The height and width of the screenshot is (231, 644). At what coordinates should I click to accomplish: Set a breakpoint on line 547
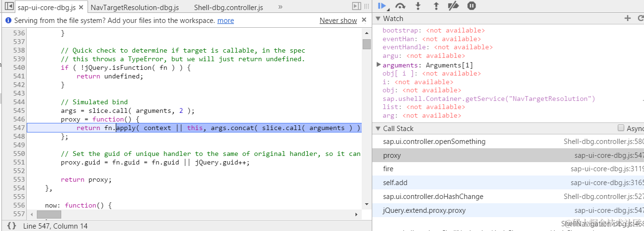coord(18,128)
